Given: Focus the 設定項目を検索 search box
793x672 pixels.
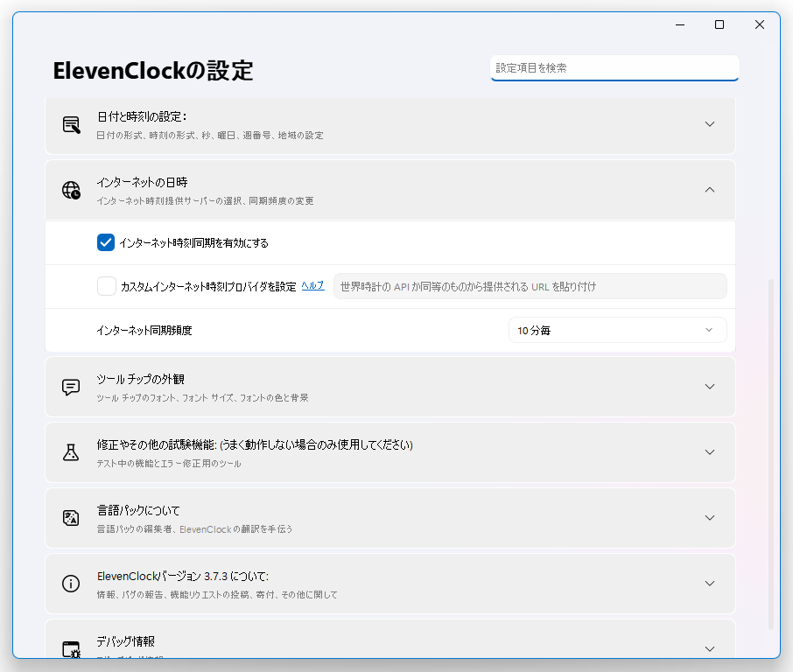Looking at the screenshot, I should [x=614, y=68].
